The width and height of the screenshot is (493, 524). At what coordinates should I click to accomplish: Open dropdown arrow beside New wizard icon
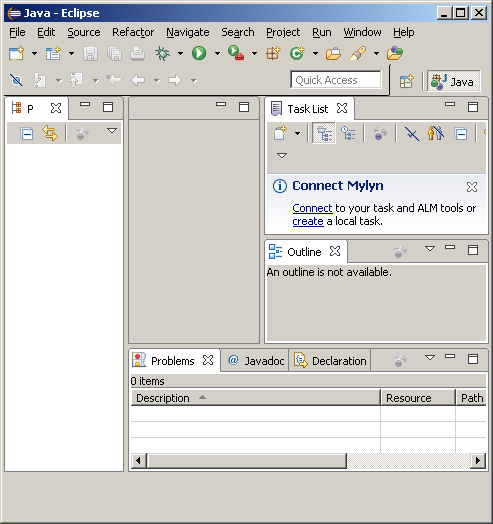[x=34, y=53]
